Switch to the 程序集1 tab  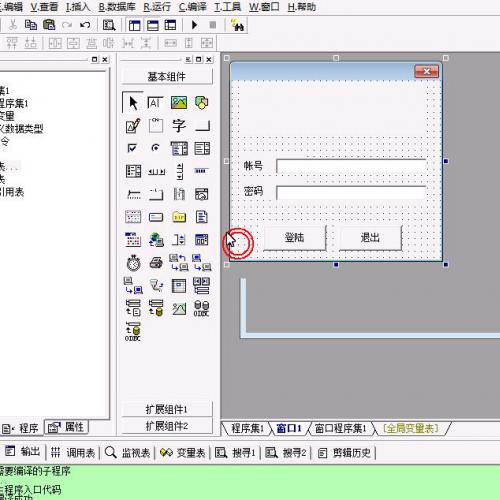247,428
